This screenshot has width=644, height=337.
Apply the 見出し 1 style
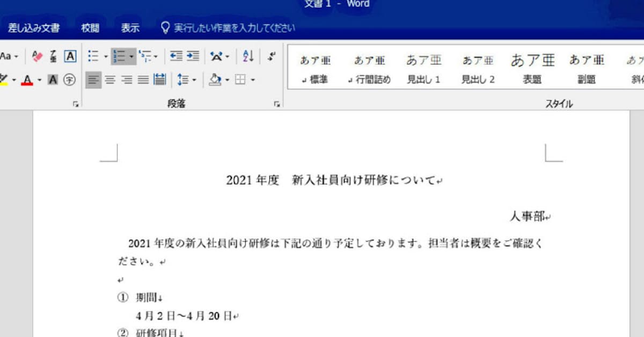point(423,69)
